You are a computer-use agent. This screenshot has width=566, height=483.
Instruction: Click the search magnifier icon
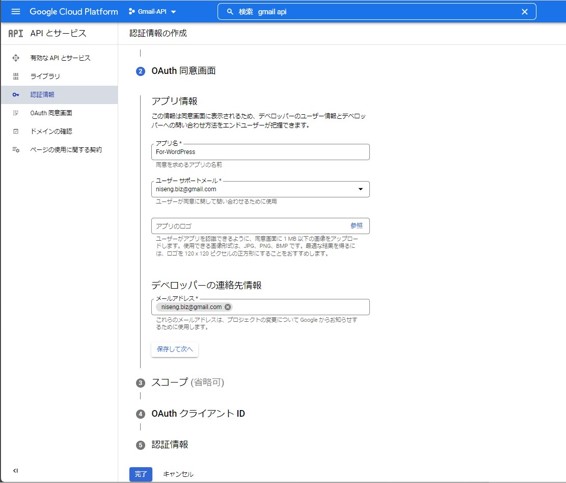pos(230,12)
